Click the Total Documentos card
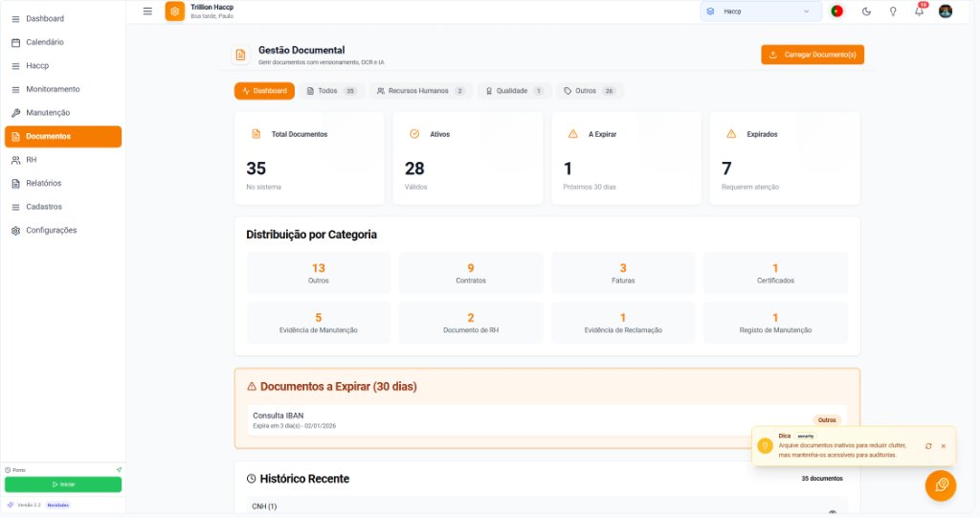This screenshot has width=980, height=518. tap(309, 158)
